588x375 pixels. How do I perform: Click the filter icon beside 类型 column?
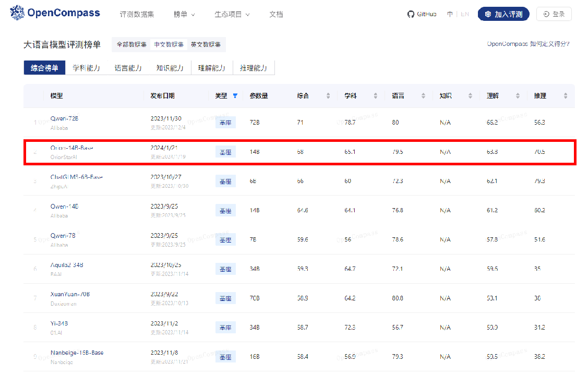[x=235, y=95]
